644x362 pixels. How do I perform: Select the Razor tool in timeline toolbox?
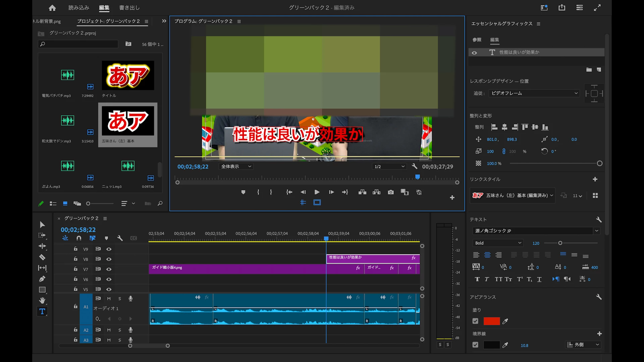click(x=42, y=257)
